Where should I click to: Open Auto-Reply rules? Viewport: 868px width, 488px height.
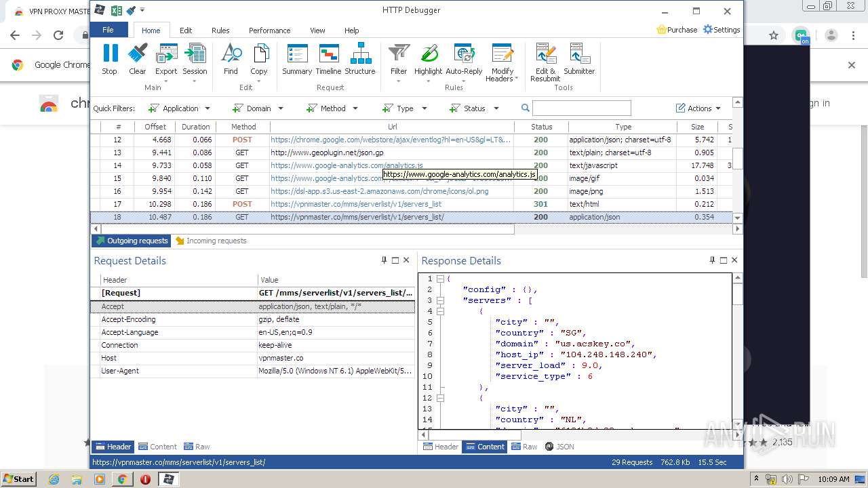click(x=464, y=62)
